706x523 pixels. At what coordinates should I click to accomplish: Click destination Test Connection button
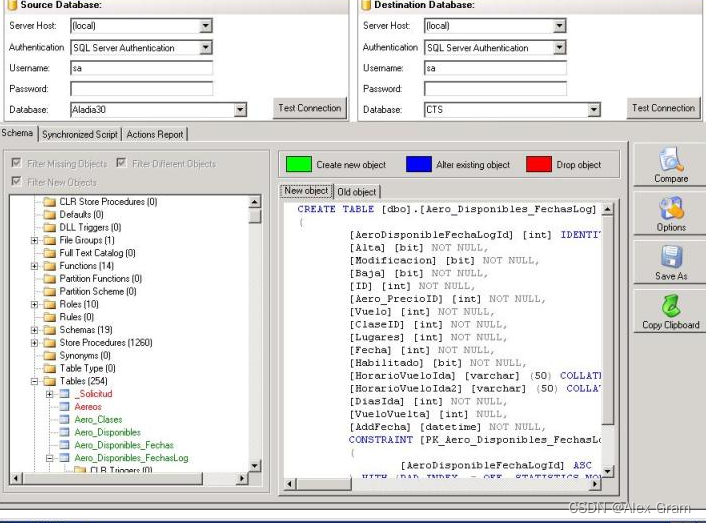pos(663,108)
